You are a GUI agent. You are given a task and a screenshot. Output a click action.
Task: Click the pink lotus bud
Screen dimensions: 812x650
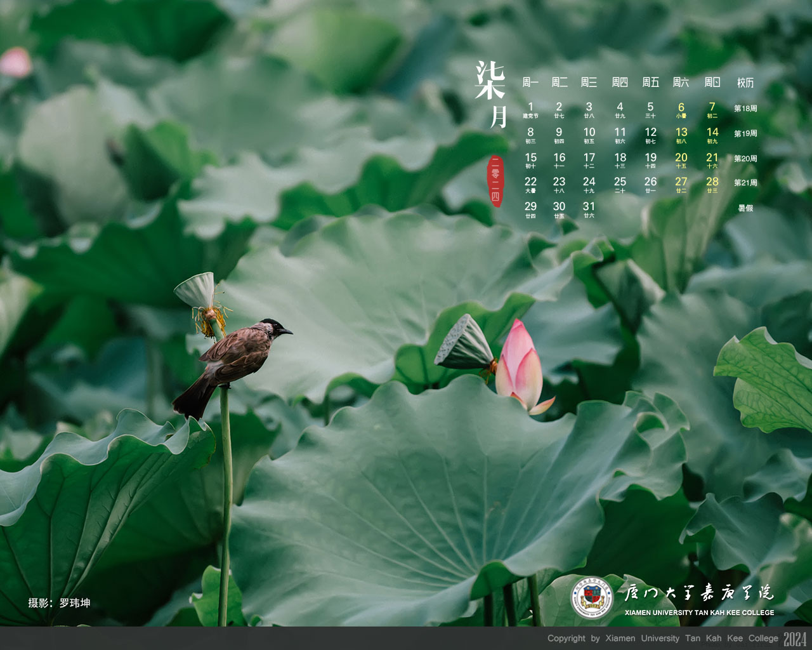(x=520, y=365)
